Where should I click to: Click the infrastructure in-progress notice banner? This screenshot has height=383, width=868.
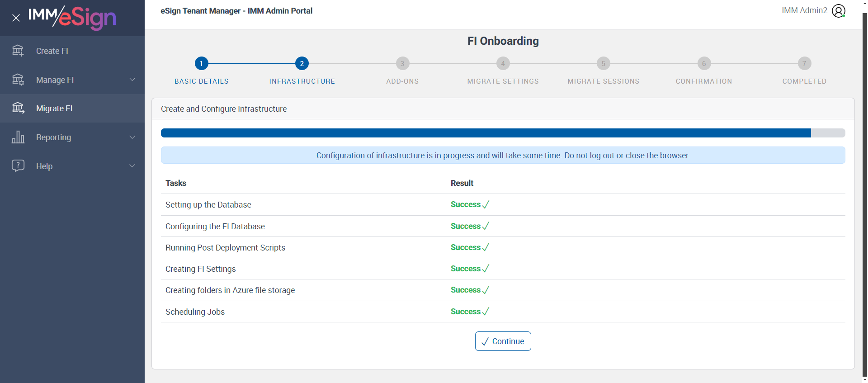click(x=503, y=155)
